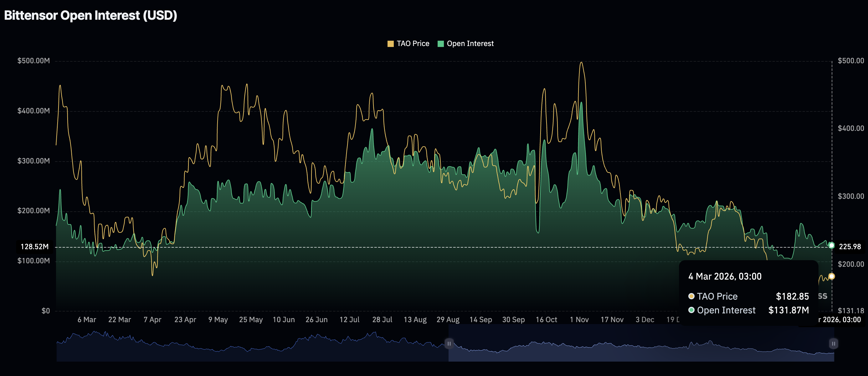Click the green Open Interest endpoint marker
The image size is (868, 376).
(832, 245)
